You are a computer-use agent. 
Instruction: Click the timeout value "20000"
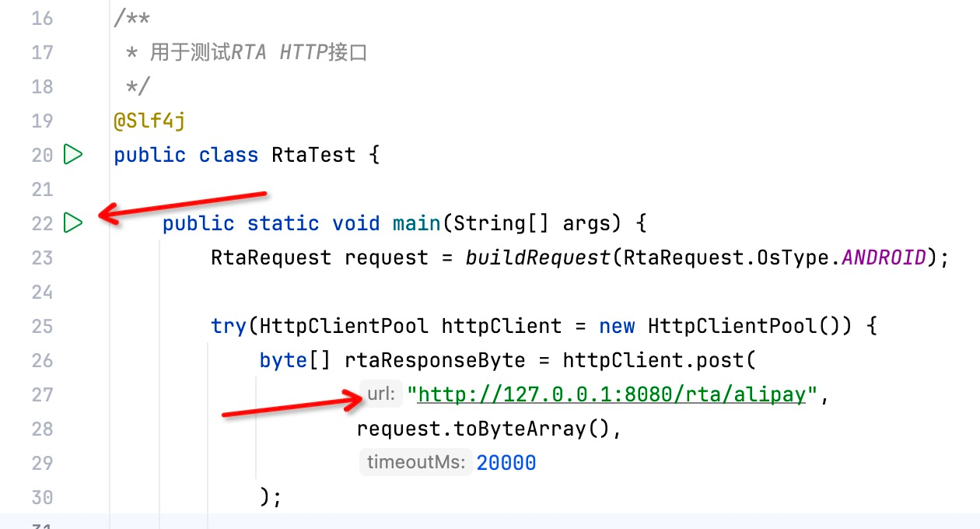click(x=506, y=463)
